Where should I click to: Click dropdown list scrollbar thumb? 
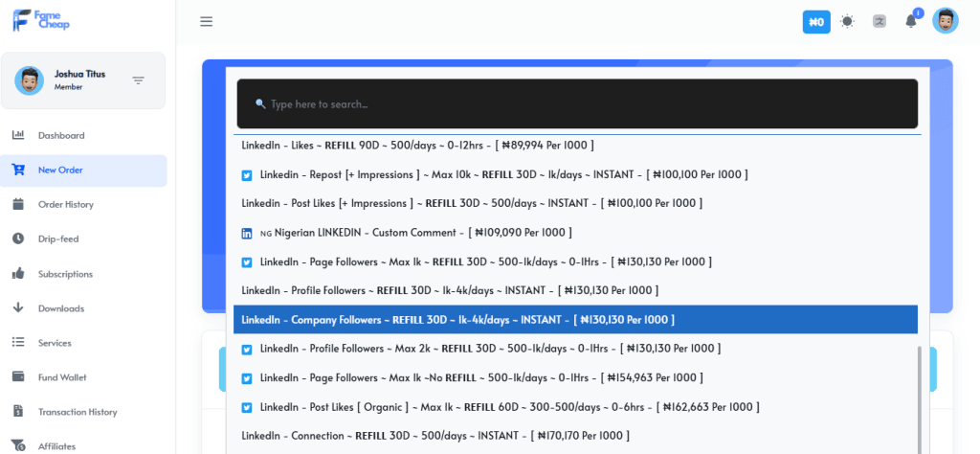coord(919,399)
